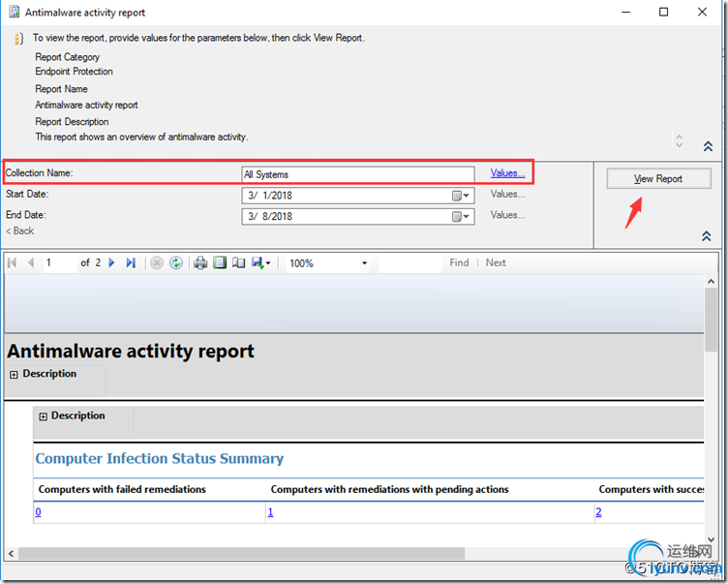The height and width of the screenshot is (584, 728).
Task: Go to next report page
Action: coord(111,263)
